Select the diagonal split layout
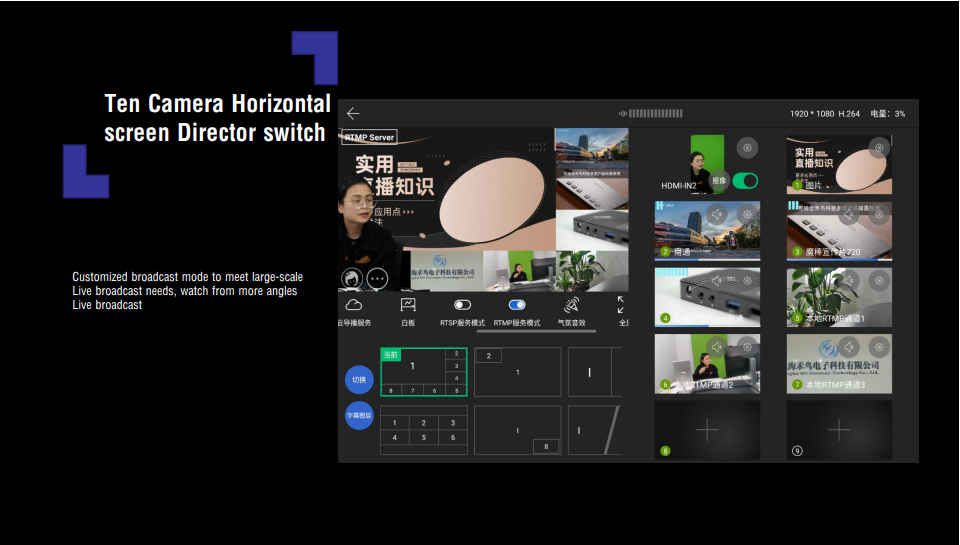 tap(594, 430)
